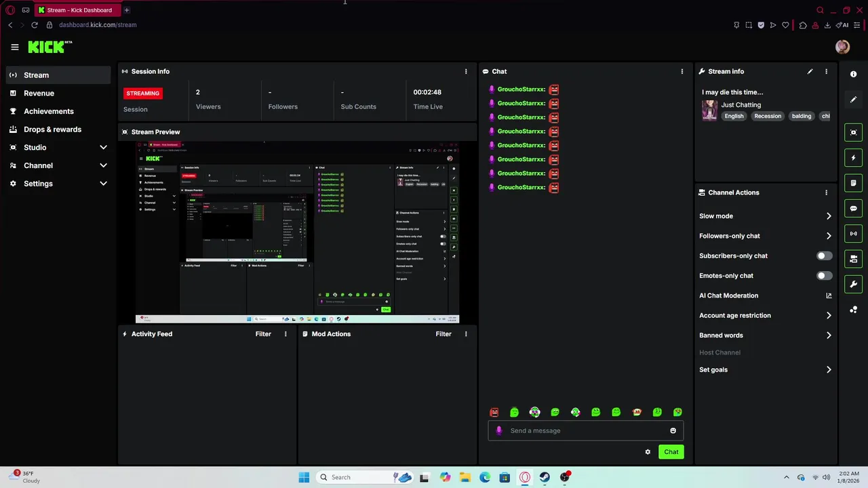868x488 pixels.
Task: Edit stream info with the header pencil icon
Action: (810, 71)
